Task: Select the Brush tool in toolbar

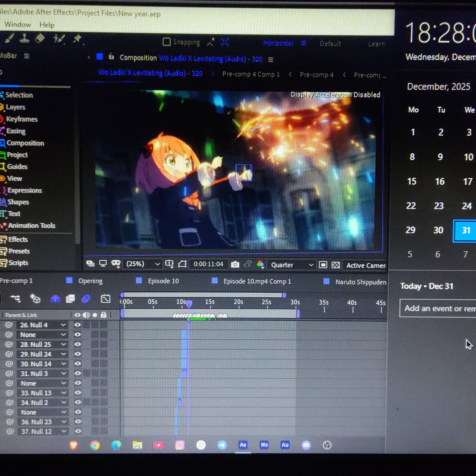Action: click(9, 38)
